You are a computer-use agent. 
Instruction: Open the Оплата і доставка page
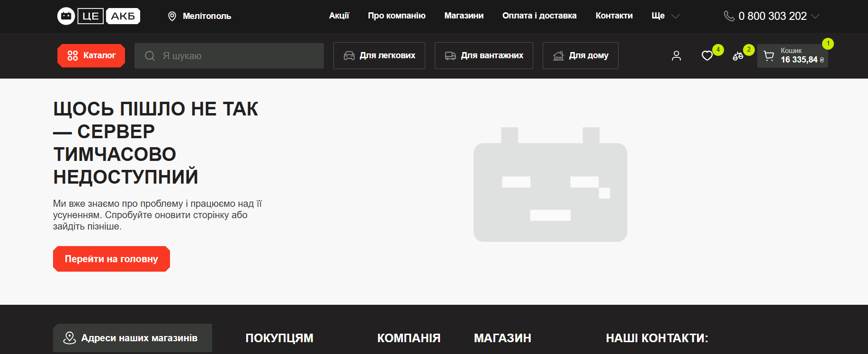pos(539,16)
